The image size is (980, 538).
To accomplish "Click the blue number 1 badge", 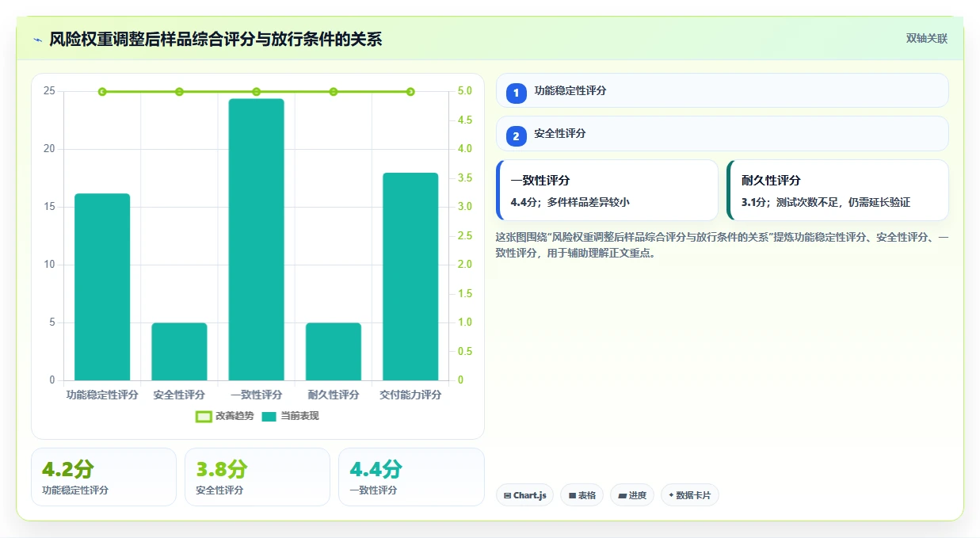I will click(x=517, y=93).
